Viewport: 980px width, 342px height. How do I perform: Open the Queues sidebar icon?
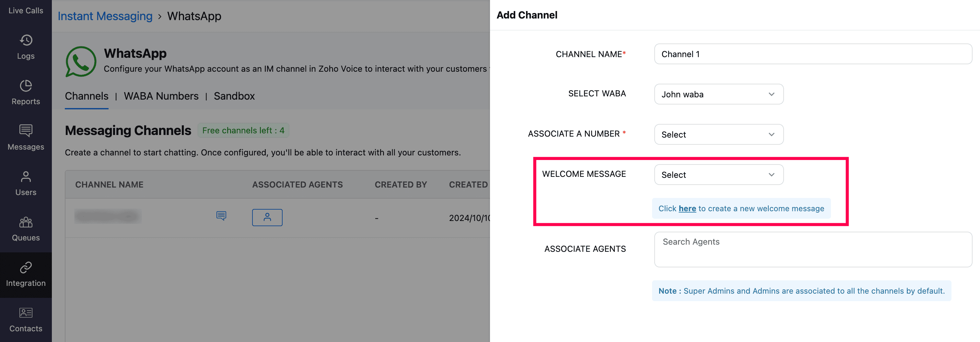[x=26, y=222]
